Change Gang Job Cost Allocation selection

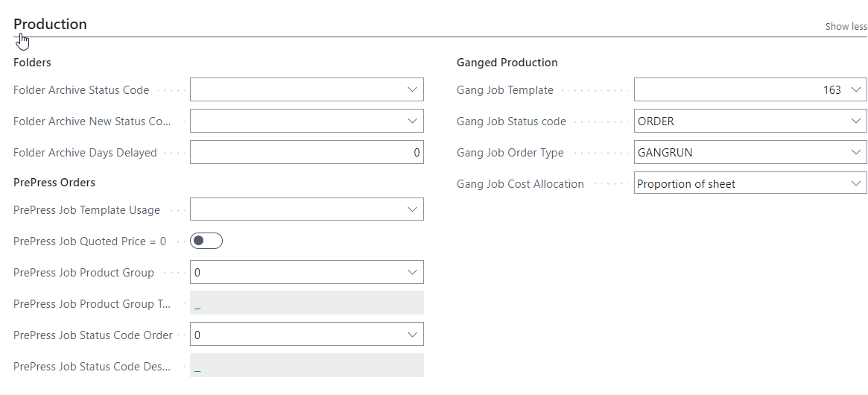pyautogui.click(x=750, y=183)
